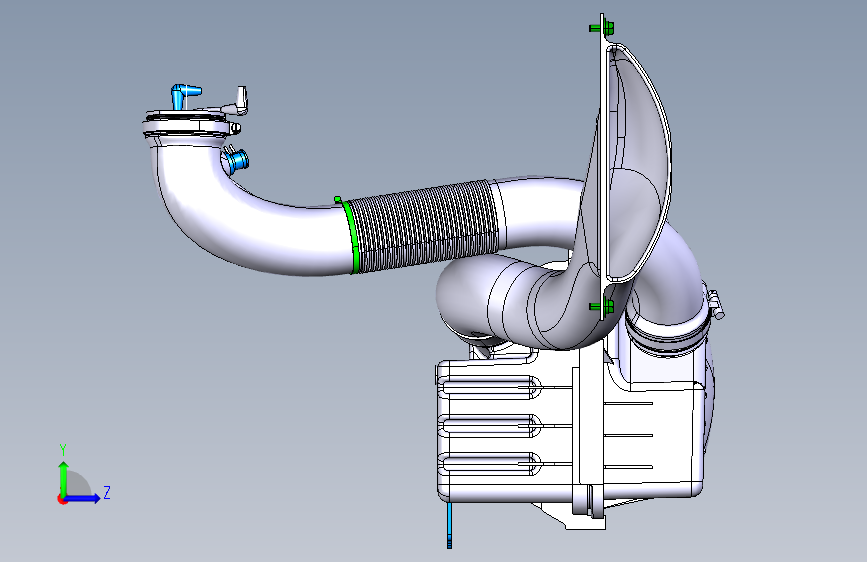The height and width of the screenshot is (562, 867).
Task: Pick the blue nipple fitting on the elbow pipe side
Action: [237, 161]
